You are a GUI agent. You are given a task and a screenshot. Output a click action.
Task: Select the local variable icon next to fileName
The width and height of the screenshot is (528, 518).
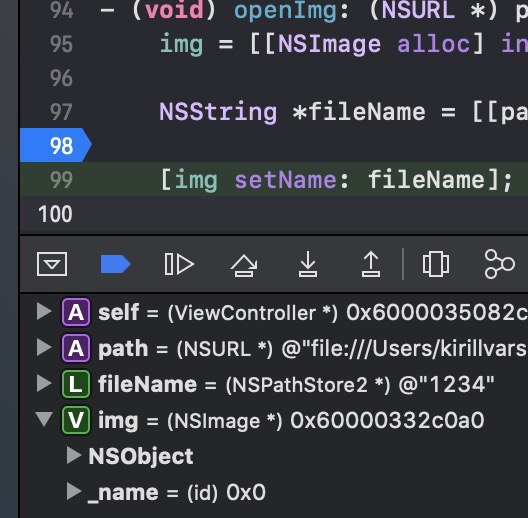[76, 384]
